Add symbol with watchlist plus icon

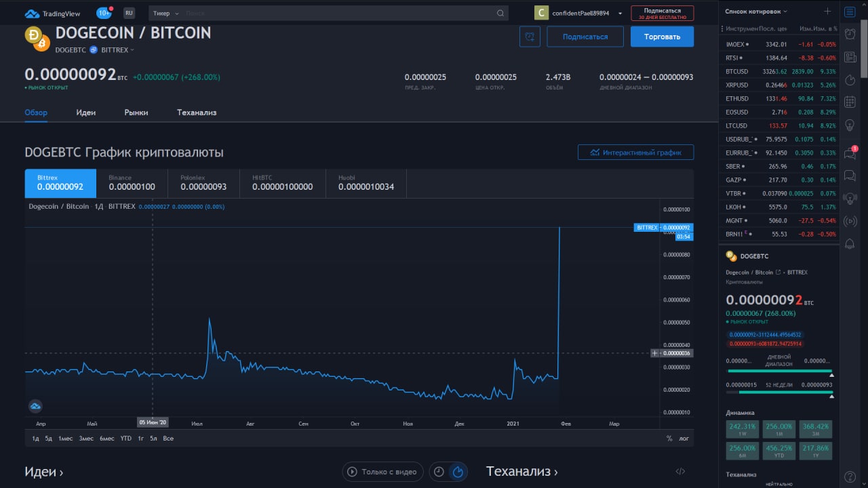click(x=827, y=12)
